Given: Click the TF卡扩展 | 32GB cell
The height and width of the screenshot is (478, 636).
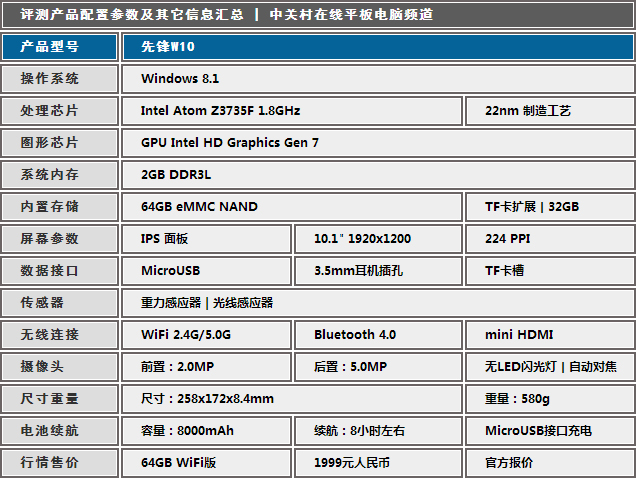Looking at the screenshot, I should [550, 207].
